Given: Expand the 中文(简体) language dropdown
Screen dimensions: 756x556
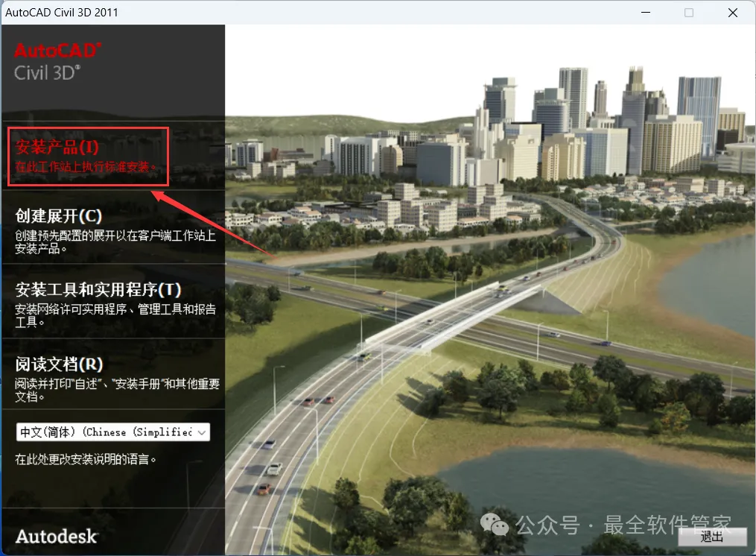Looking at the screenshot, I should pos(113,432).
